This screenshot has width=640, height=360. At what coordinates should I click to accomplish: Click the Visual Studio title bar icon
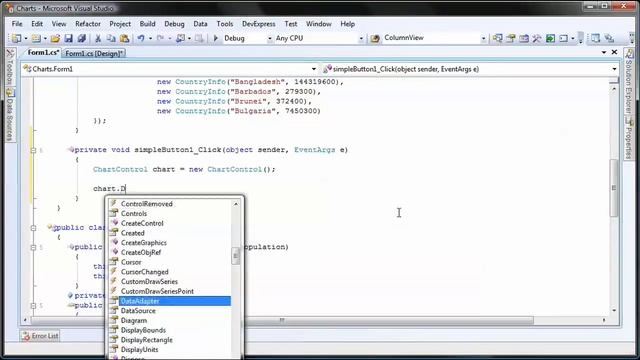point(9,8)
